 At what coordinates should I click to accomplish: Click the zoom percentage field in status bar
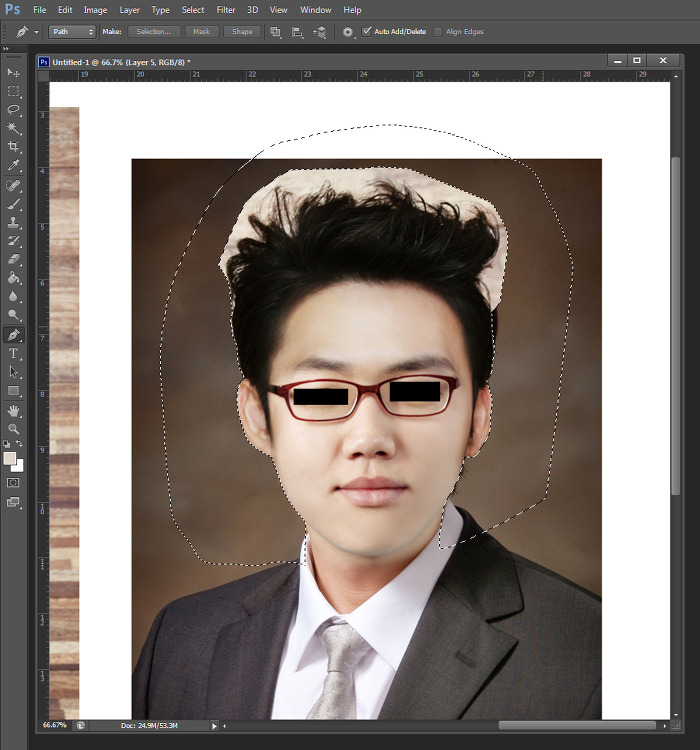tap(55, 725)
